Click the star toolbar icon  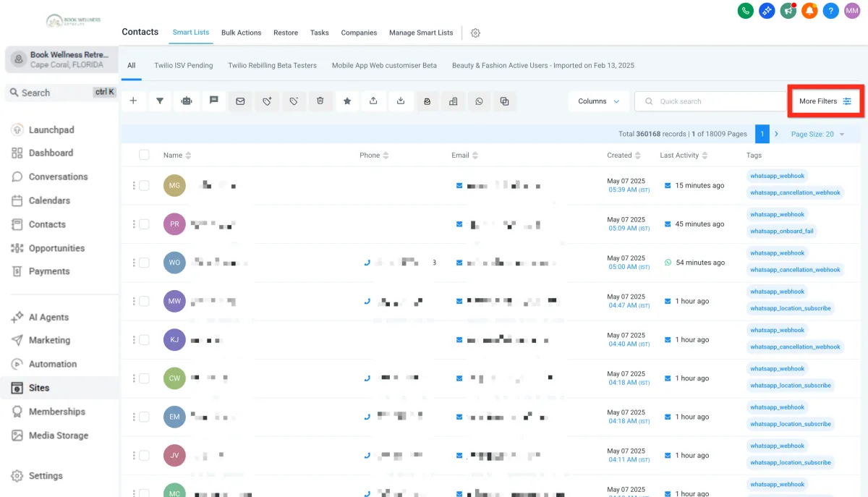coord(347,101)
